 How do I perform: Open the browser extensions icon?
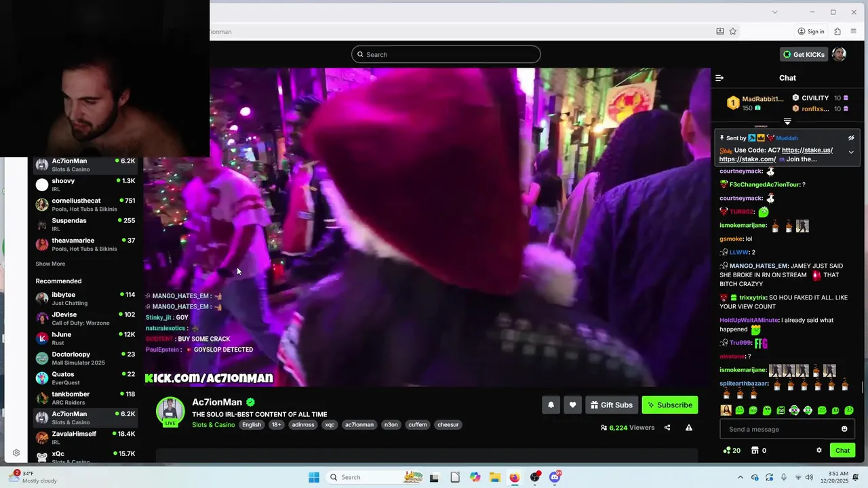(x=837, y=31)
